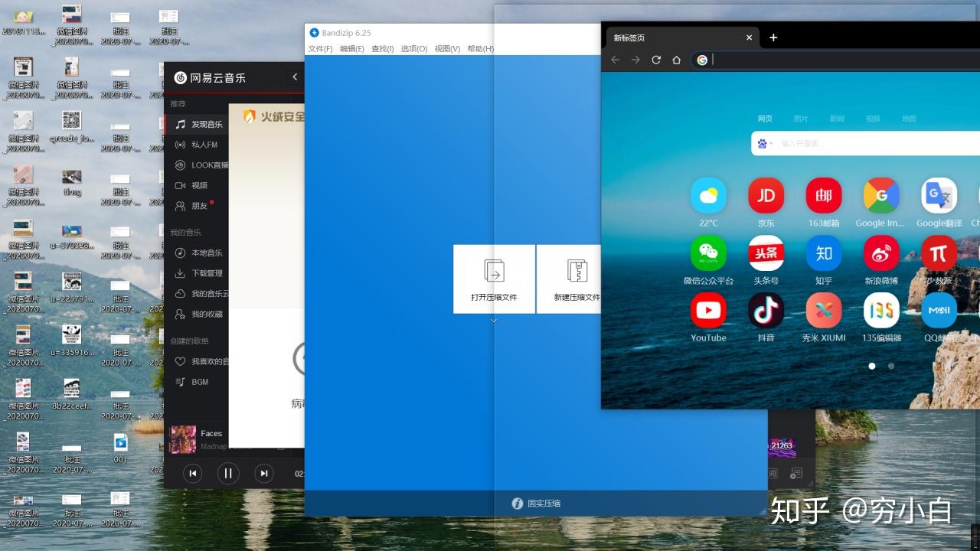Open Bandizip 视图(V) menu

447,49
